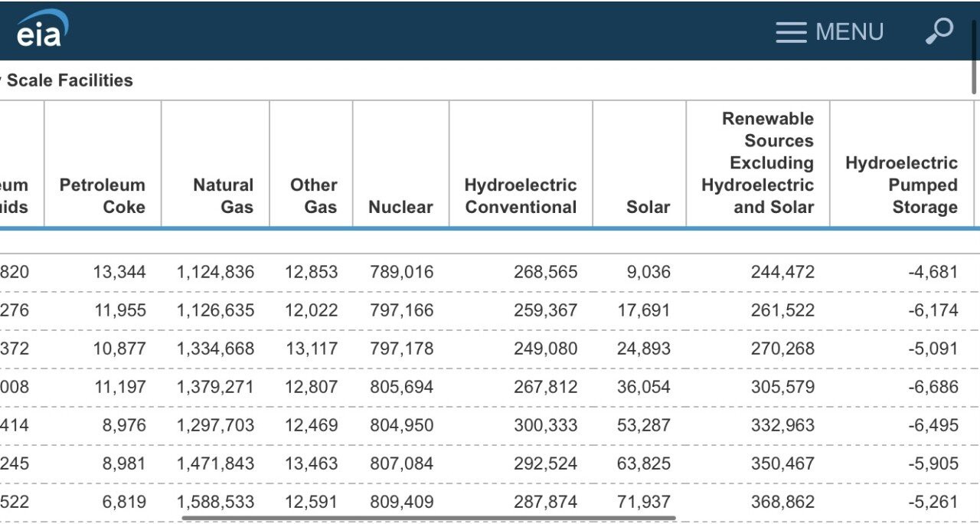Select the Hydroelectric Pumped Storage header
This screenshot has height=524, width=980.
click(901, 185)
